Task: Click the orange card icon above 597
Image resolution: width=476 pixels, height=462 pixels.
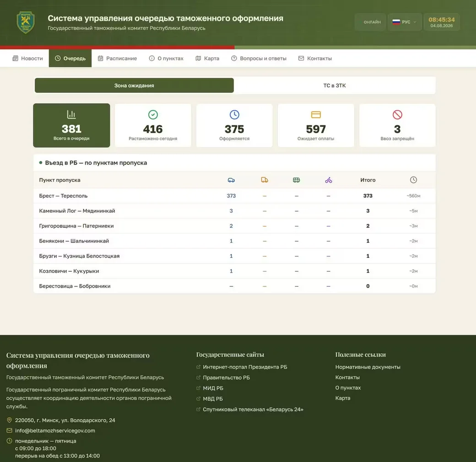Action: coord(316,115)
